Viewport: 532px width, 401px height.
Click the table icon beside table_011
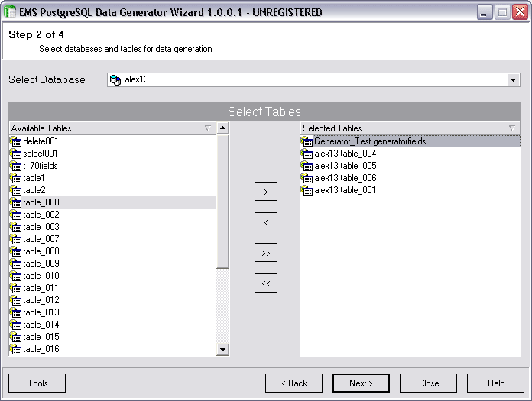pyautogui.click(x=15, y=288)
